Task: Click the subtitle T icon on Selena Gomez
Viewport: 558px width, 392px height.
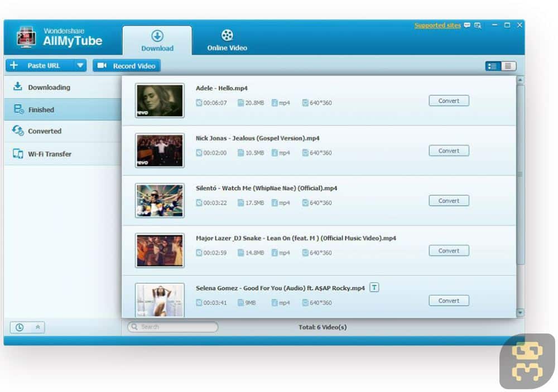Action: pos(374,287)
